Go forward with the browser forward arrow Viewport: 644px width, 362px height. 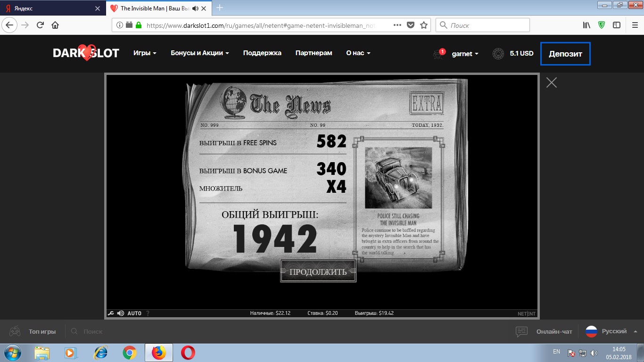click(25, 25)
